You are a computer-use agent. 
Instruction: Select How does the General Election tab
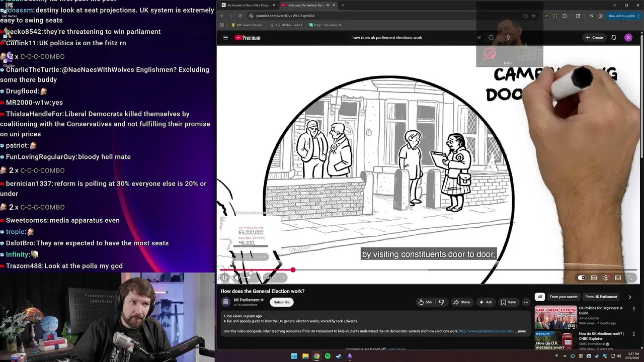point(307,5)
